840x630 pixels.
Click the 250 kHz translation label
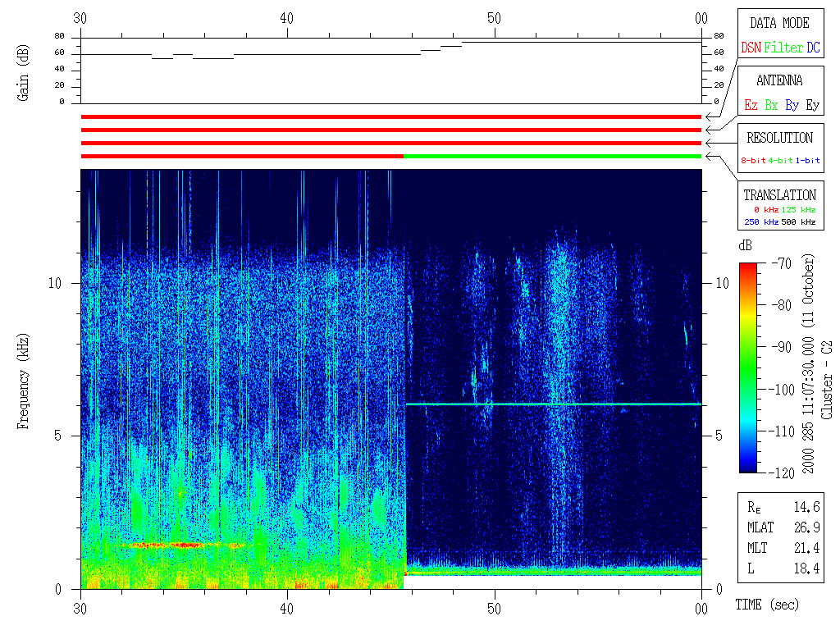[x=760, y=222]
